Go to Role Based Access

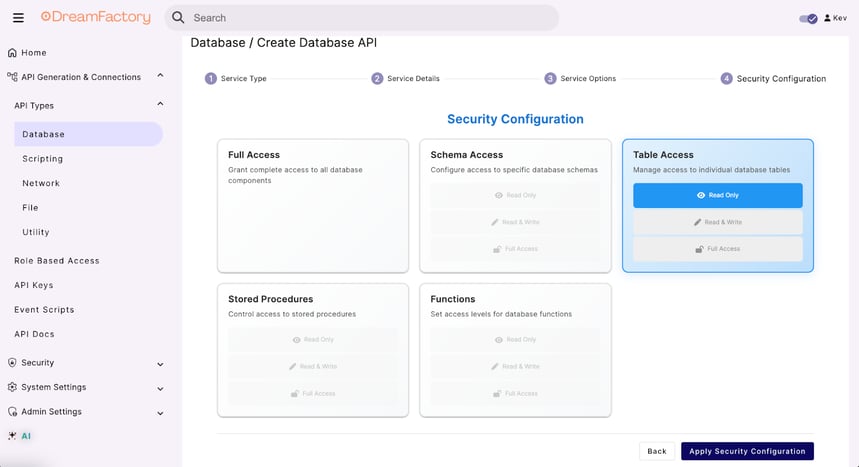[x=57, y=261]
